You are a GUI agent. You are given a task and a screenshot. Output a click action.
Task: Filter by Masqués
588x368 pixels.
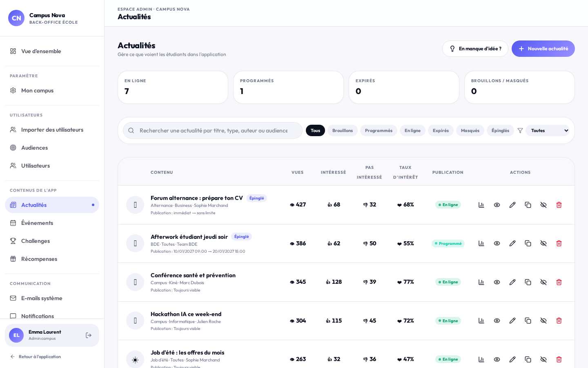470,130
